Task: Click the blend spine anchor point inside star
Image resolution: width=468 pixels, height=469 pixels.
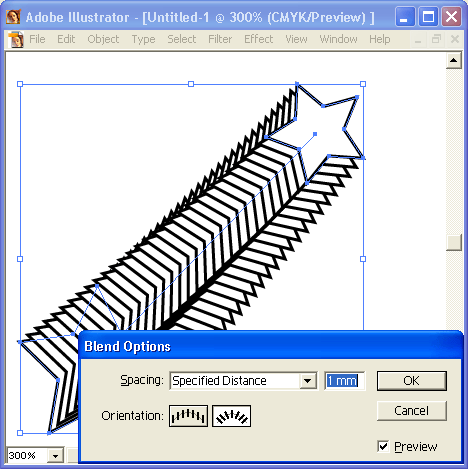Action: pyautogui.click(x=315, y=134)
